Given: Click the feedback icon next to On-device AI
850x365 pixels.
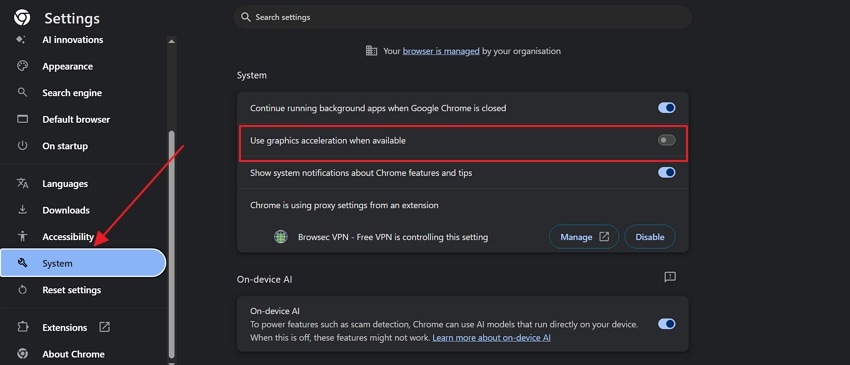Looking at the screenshot, I should 669,277.
